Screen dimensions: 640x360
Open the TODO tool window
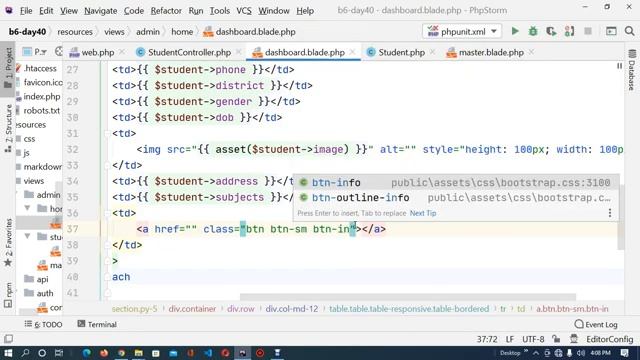[43, 324]
